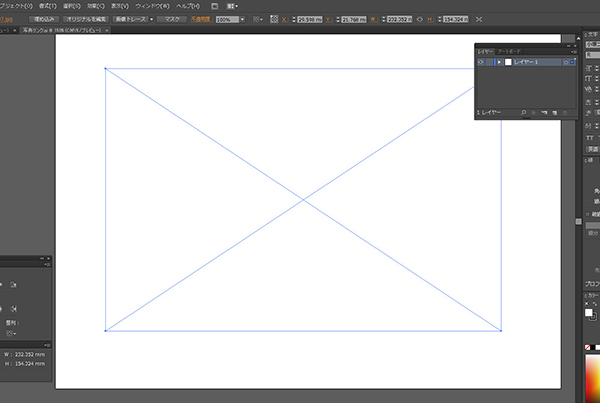Close the 写真リンク.ai document tab

point(107,30)
